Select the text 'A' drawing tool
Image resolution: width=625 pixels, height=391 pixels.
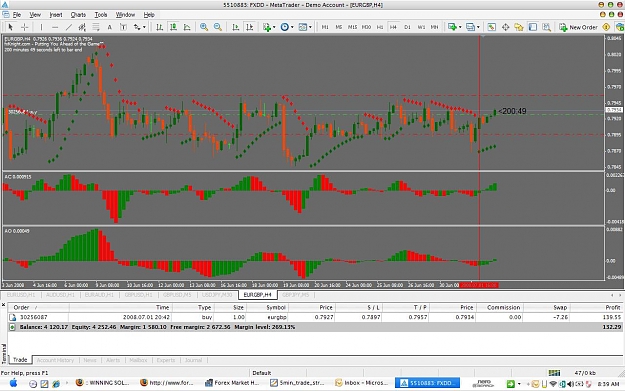(x=110, y=27)
